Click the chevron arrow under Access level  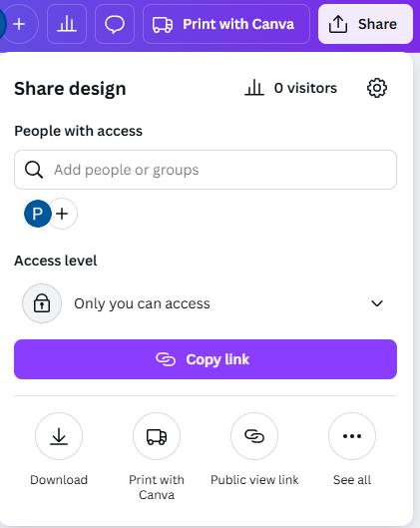376,303
